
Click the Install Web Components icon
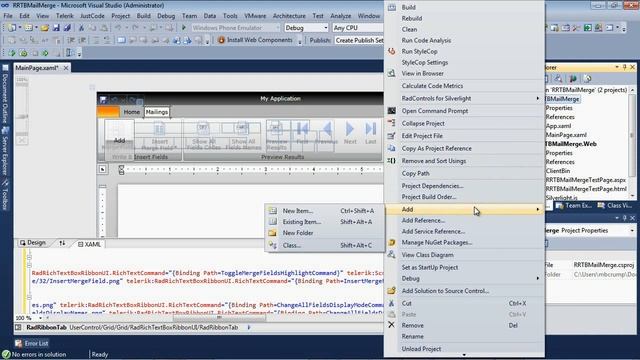[x=221, y=40]
